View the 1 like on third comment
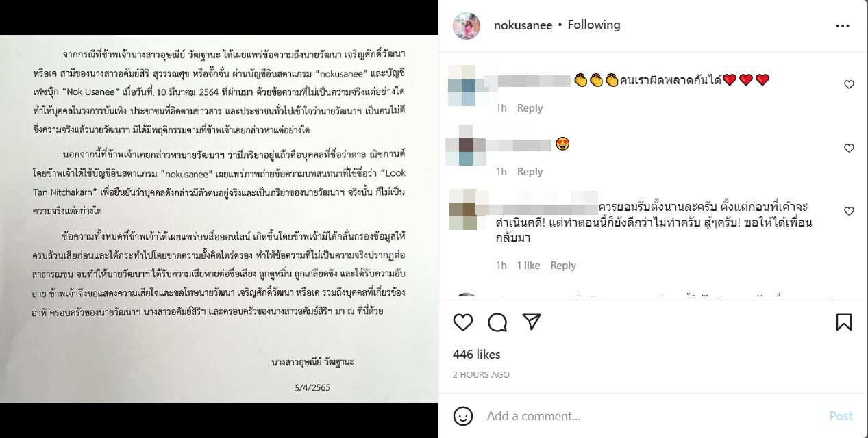The image size is (868, 438). coord(528,266)
